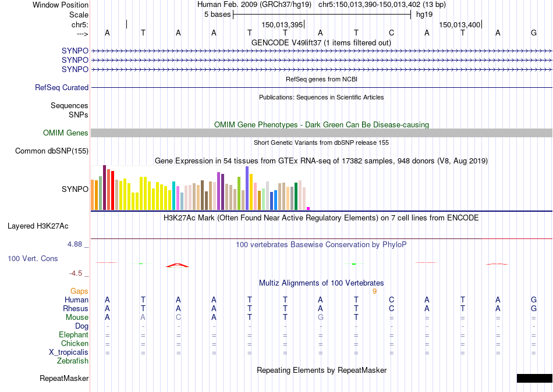Open the OMIM Gene Phenotypes track title
The width and height of the screenshot is (553, 392).
pyautogui.click(x=321, y=125)
